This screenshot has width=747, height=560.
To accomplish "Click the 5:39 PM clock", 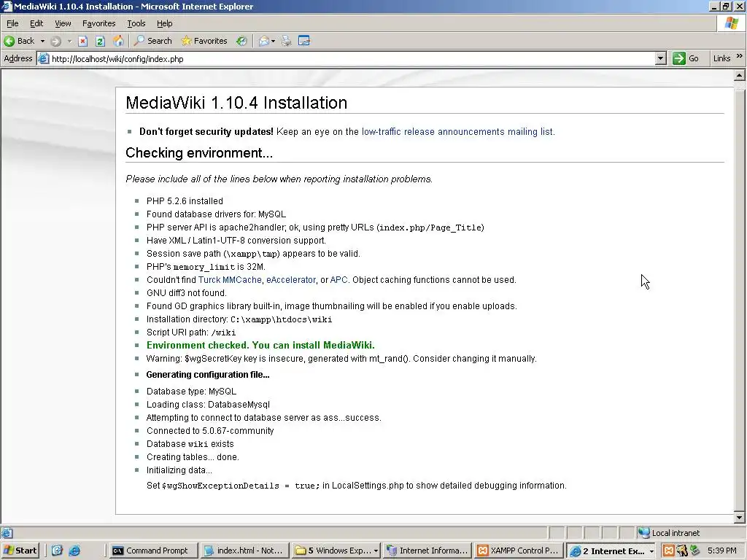I will [x=721, y=551].
